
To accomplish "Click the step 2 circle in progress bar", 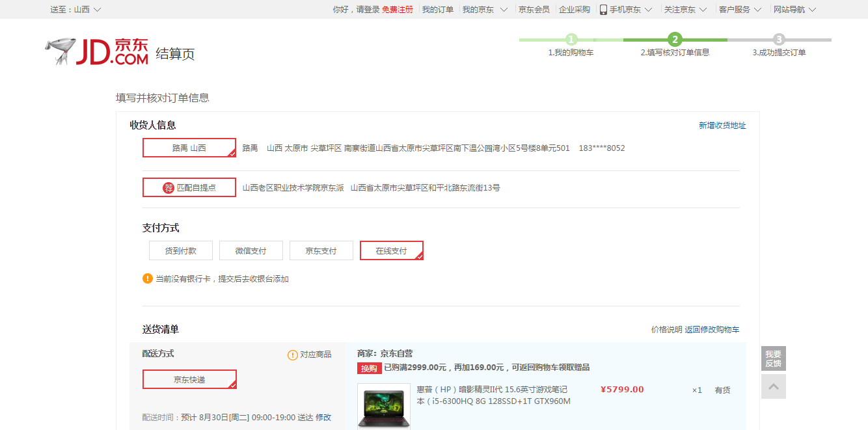I will tap(675, 40).
